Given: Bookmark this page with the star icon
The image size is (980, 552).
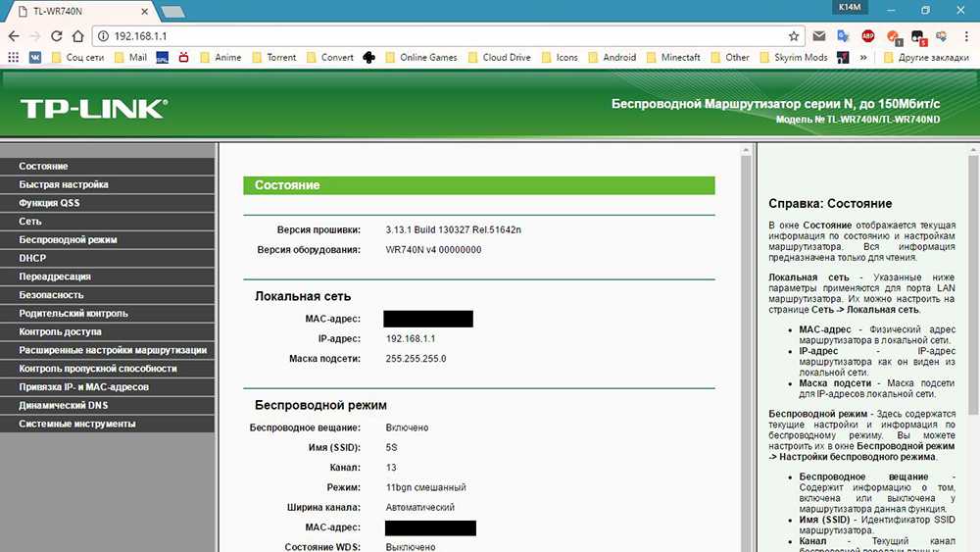Looking at the screenshot, I should [794, 35].
